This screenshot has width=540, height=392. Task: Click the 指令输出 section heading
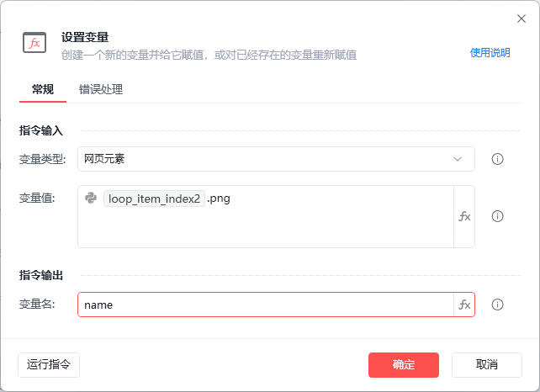click(x=41, y=275)
